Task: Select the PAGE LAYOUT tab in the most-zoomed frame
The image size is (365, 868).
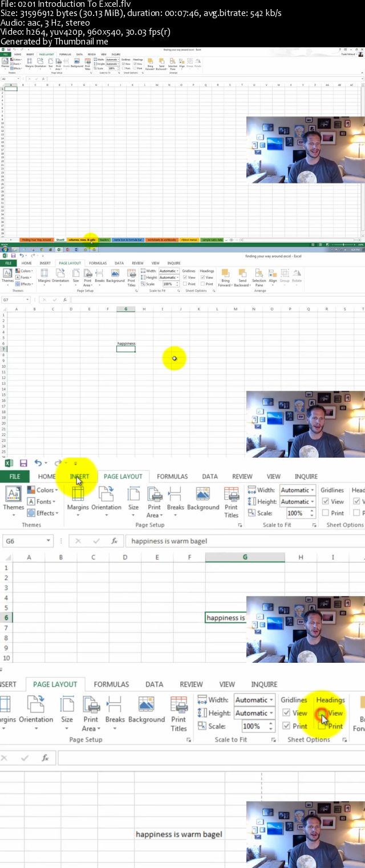Action: tap(55, 684)
